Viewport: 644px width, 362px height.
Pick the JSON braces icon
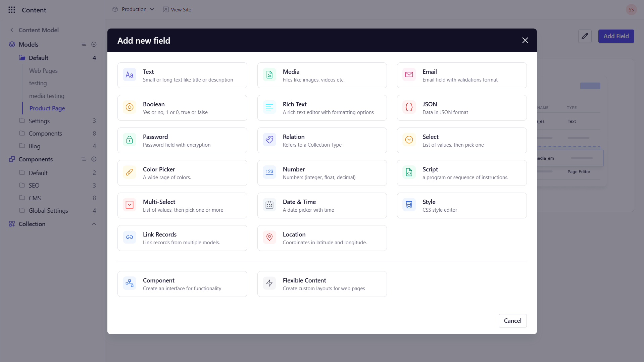(x=409, y=107)
